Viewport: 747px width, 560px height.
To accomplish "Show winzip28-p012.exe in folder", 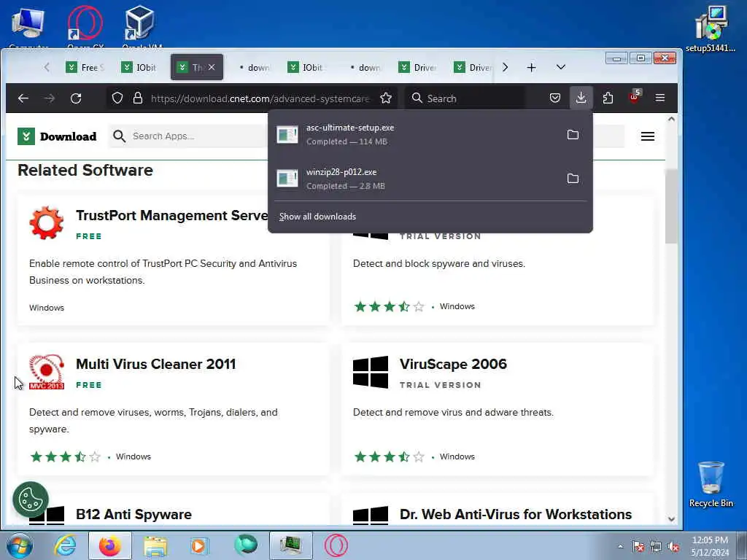I will [573, 179].
